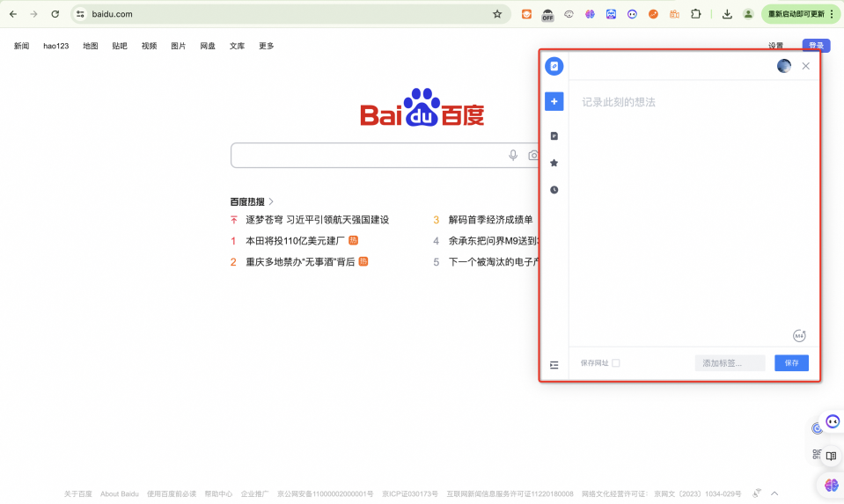Open 视频 in Baidu navigation
Image resolution: width=844 pixels, height=504 pixels.
(149, 46)
